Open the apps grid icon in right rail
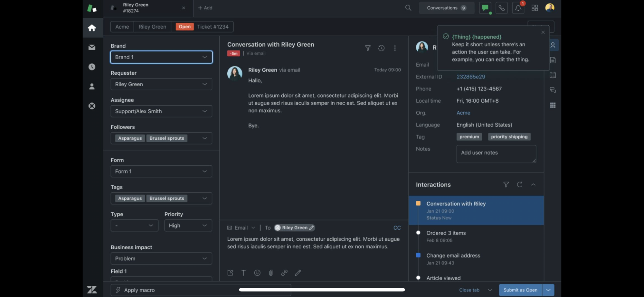644x297 pixels. (x=553, y=105)
